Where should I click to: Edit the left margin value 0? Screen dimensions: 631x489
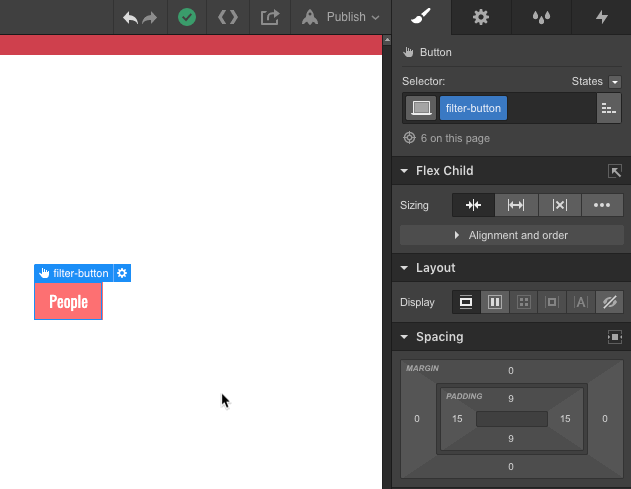click(x=417, y=419)
